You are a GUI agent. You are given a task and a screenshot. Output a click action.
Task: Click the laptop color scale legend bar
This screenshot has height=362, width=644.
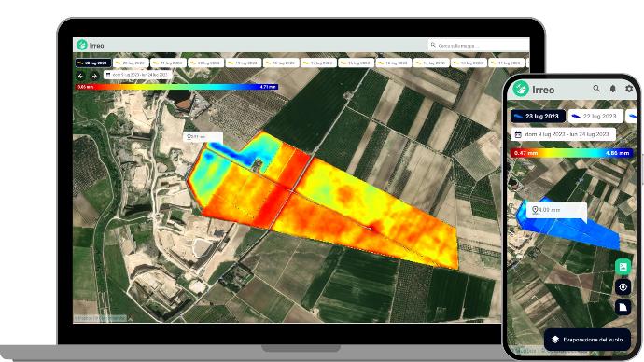click(177, 87)
